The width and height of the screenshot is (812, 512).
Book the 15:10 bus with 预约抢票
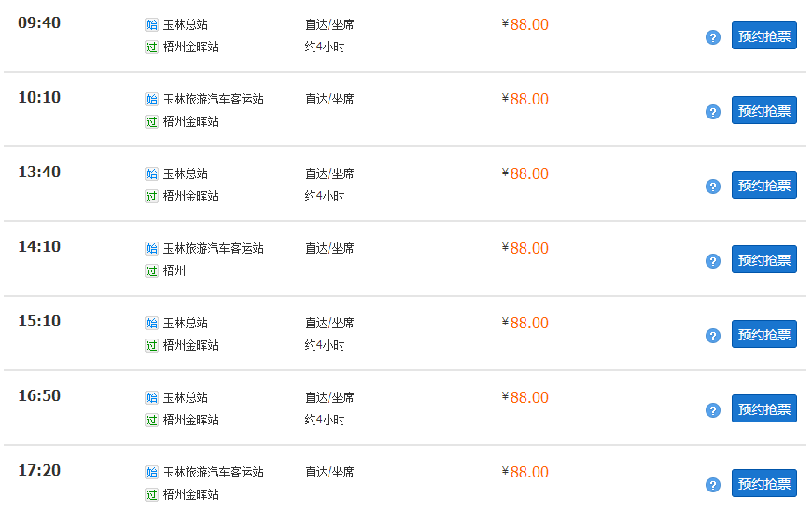pos(763,334)
